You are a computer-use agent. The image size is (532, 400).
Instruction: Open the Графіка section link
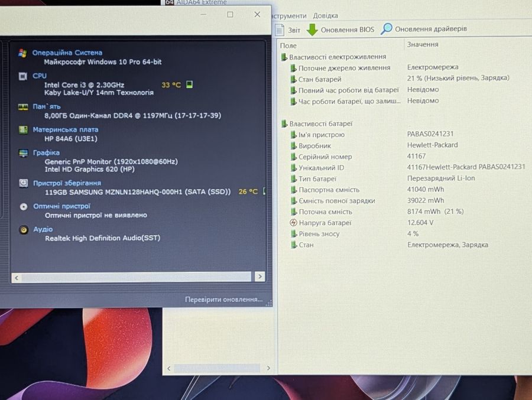46,152
